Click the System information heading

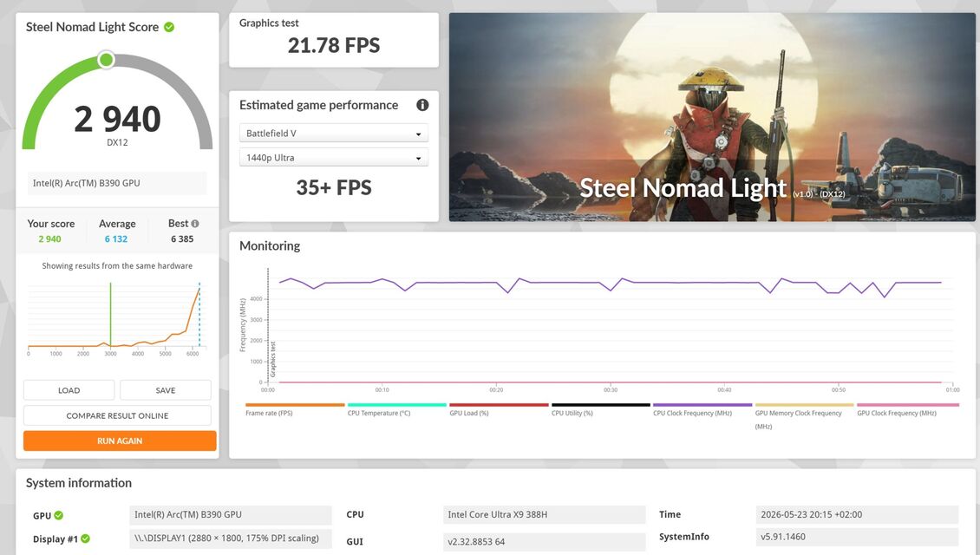[79, 482]
